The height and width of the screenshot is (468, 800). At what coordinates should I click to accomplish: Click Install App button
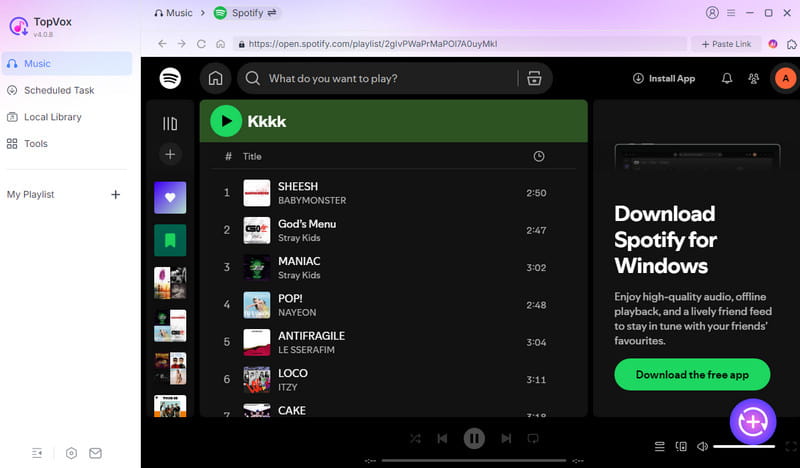(664, 78)
